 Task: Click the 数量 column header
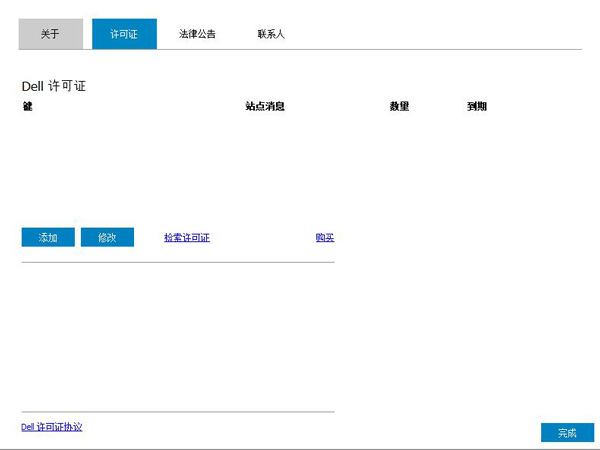(399, 107)
